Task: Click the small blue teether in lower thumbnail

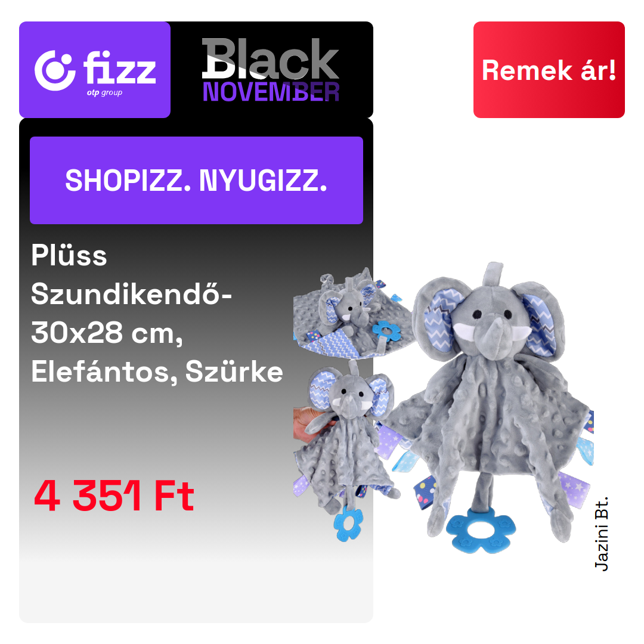Action: (348, 524)
